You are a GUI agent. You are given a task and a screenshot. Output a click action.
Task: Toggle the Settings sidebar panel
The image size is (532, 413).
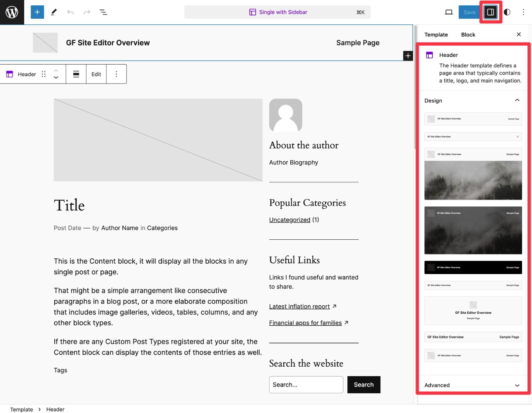coord(491,12)
